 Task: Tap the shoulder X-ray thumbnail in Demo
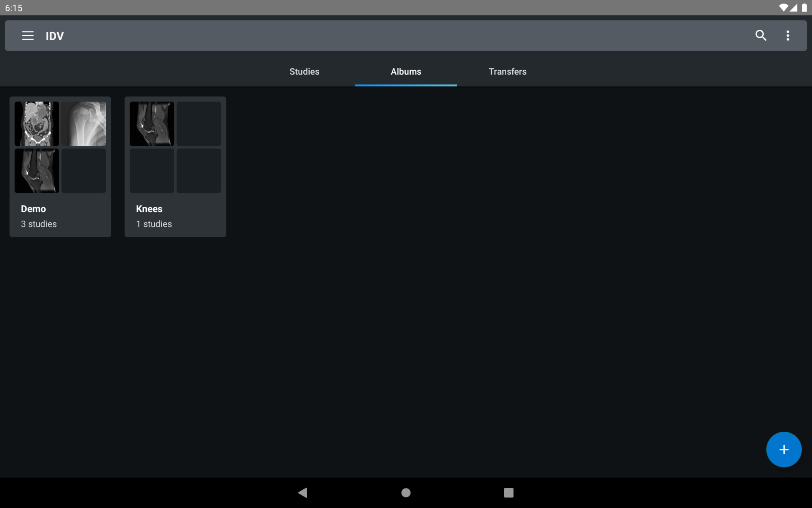click(84, 123)
